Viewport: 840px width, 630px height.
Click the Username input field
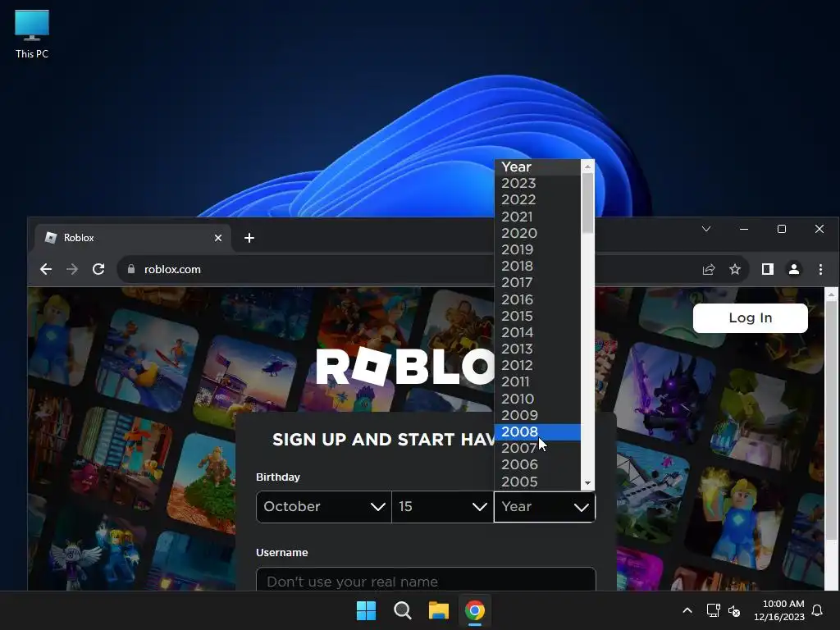pyautogui.click(x=426, y=580)
